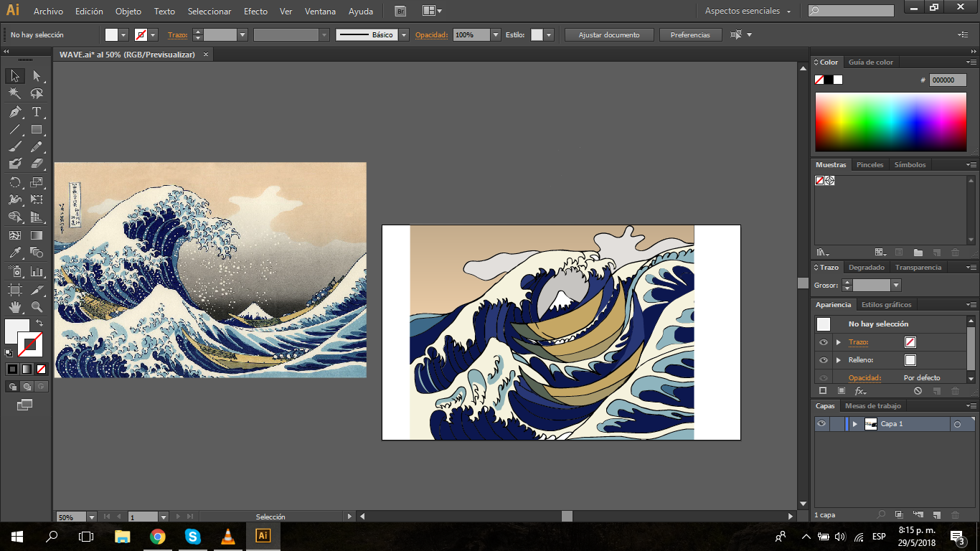The image size is (980, 551).
Task: Toggle visibility of Trazo in Apariencia panel
Action: coord(823,342)
